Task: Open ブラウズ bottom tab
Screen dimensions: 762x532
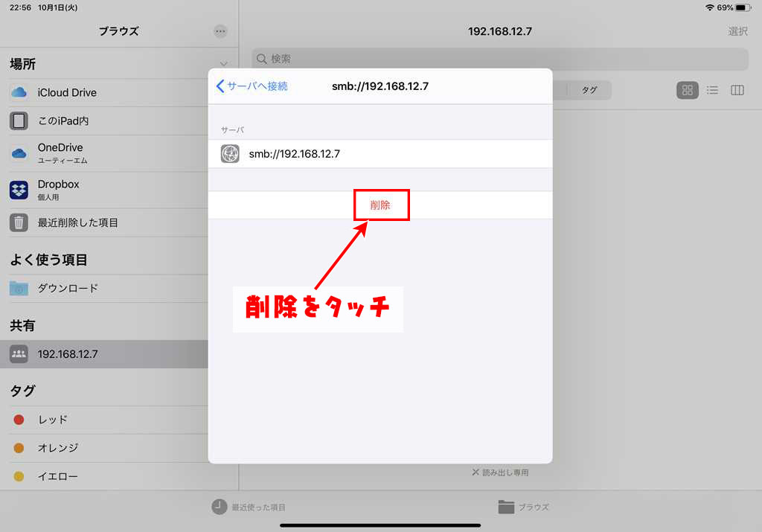Action: 523,507
